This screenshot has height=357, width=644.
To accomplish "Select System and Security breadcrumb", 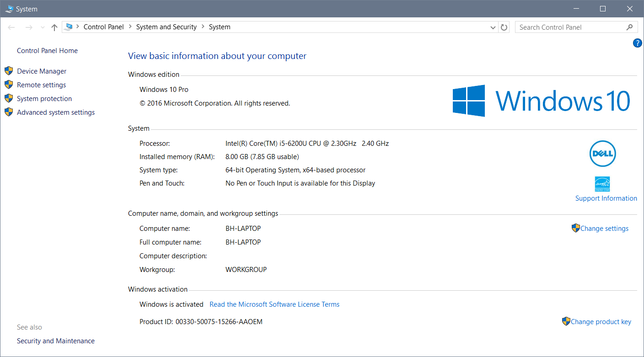I will [x=166, y=27].
